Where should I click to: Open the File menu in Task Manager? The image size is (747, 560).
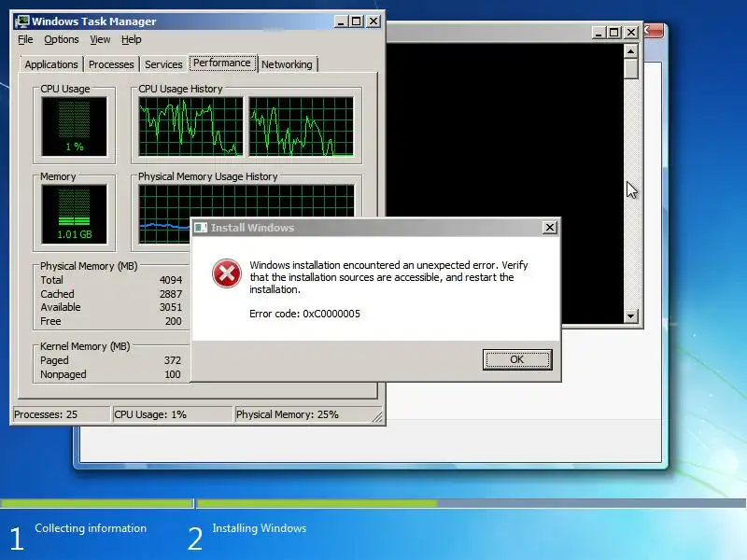coord(25,39)
